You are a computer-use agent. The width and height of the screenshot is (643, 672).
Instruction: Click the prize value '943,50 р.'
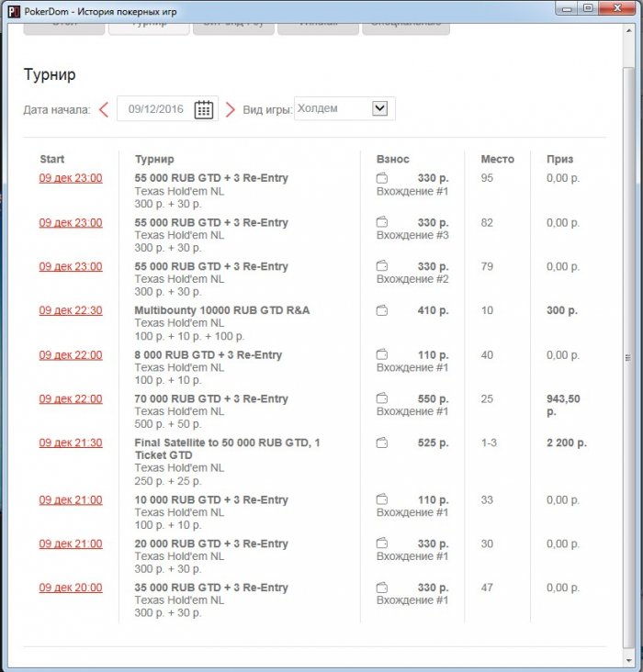click(x=563, y=405)
